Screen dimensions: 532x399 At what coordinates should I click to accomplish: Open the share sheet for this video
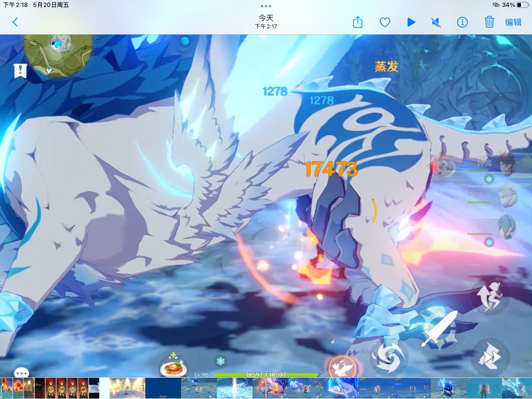pos(358,22)
